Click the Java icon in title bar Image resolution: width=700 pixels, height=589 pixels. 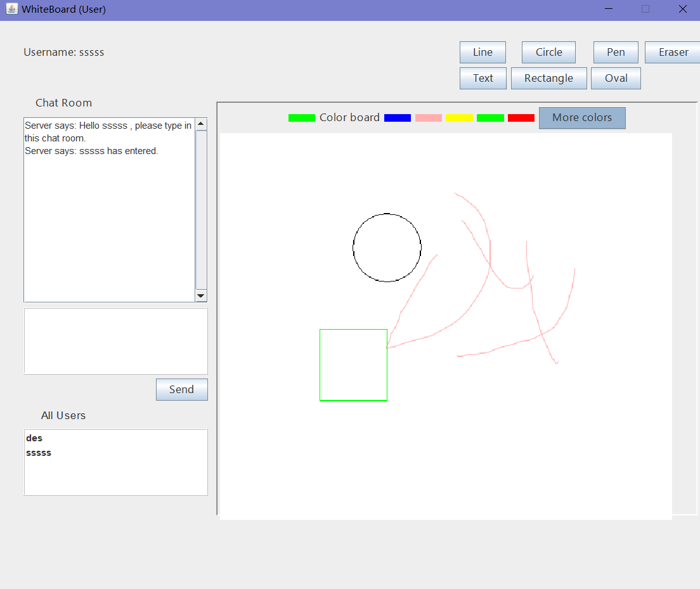coord(11,9)
